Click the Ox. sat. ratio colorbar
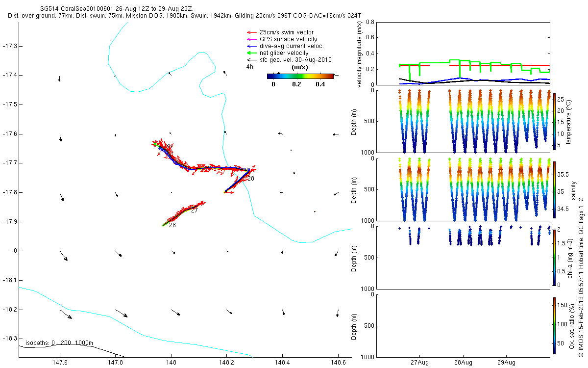Viewport: 588px width, 368px height. point(554,325)
